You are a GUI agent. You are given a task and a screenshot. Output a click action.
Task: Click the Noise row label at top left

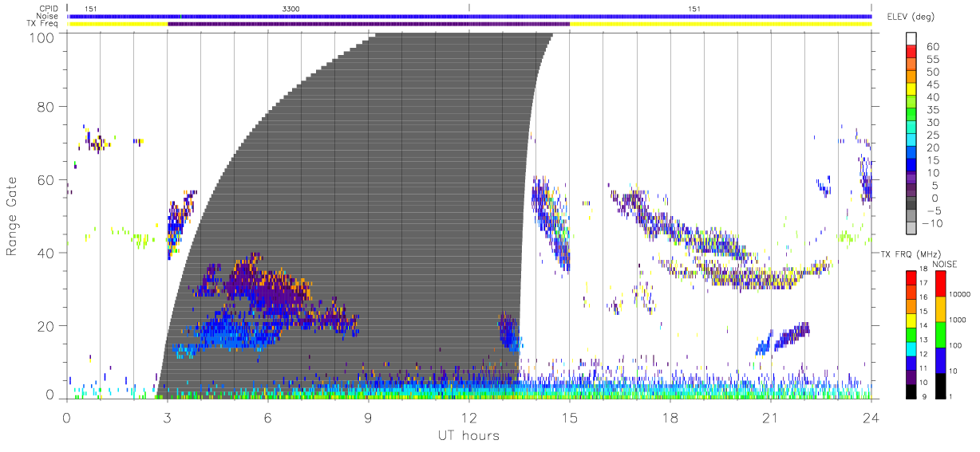click(47, 16)
